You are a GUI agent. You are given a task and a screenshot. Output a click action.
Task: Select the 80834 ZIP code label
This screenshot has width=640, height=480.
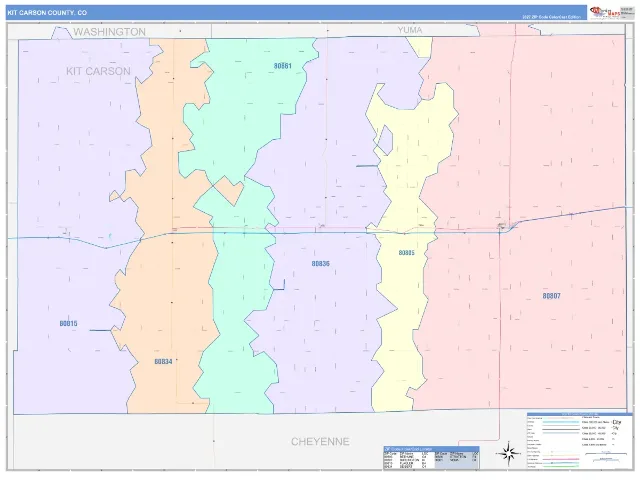(163, 361)
